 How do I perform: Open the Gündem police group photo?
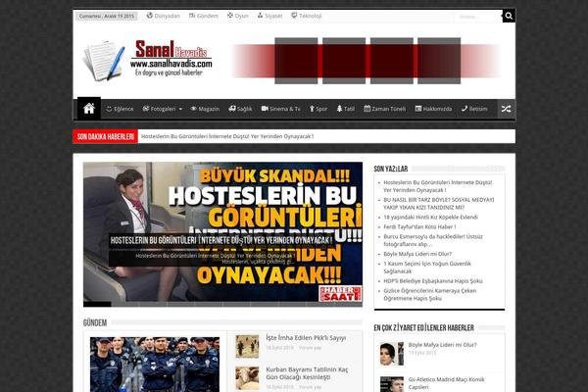click(x=155, y=365)
